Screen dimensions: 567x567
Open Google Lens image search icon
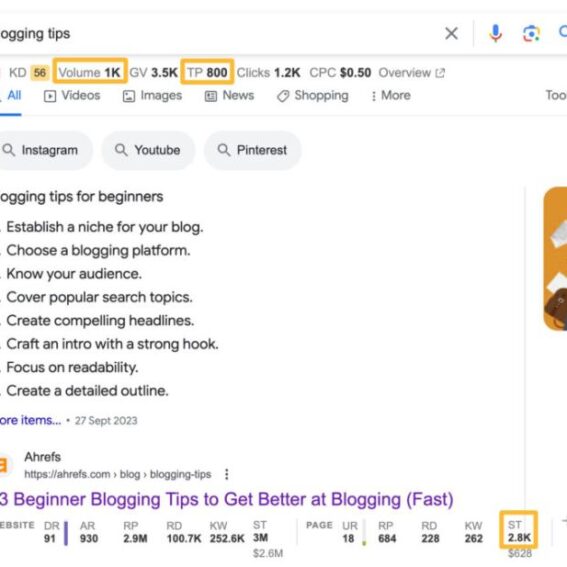pyautogui.click(x=531, y=34)
